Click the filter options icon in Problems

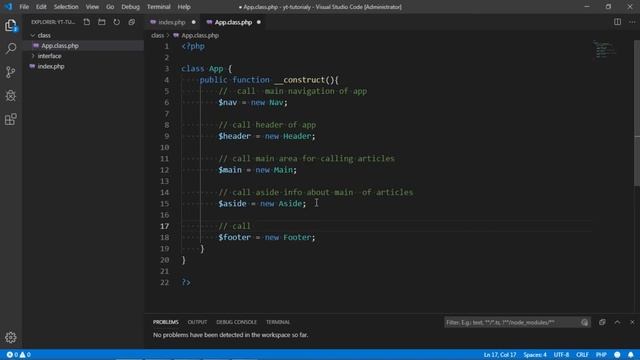coord(584,322)
